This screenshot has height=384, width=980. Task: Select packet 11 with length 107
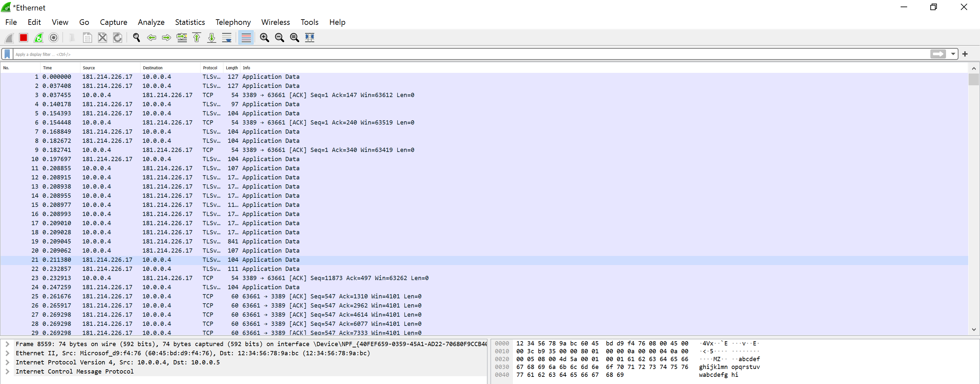(x=484, y=168)
